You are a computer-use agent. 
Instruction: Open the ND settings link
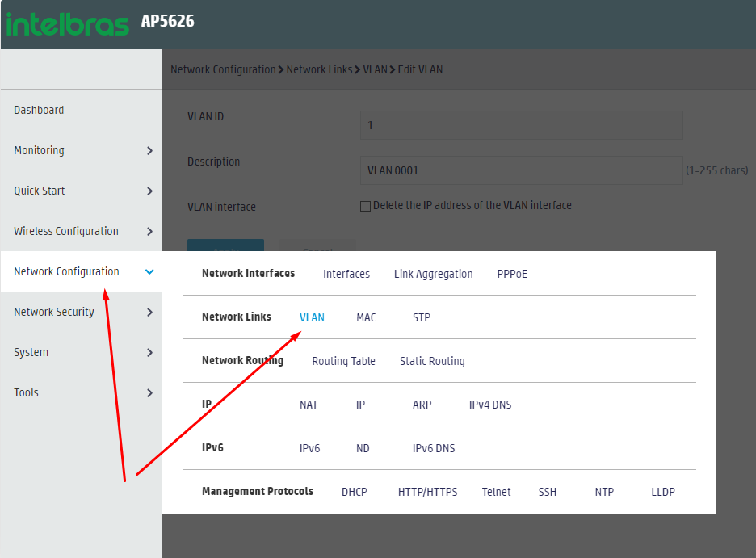pyautogui.click(x=363, y=449)
